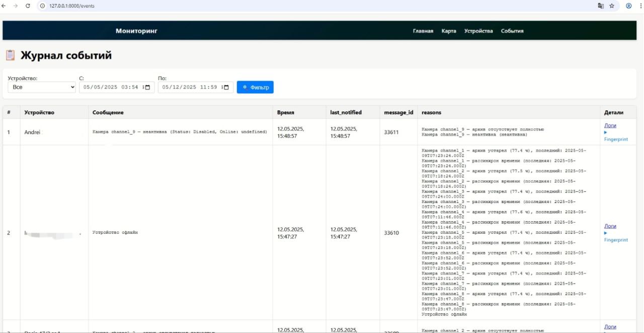Screen dimensions: 644x333
Task: Open the Chrome profile avatar
Action: 628,6
